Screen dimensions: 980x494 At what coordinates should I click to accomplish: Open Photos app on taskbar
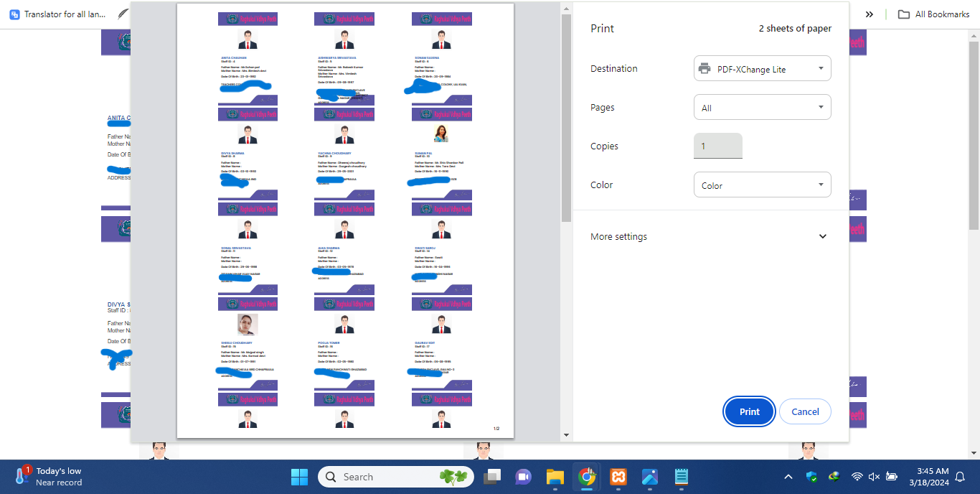[x=650, y=477]
